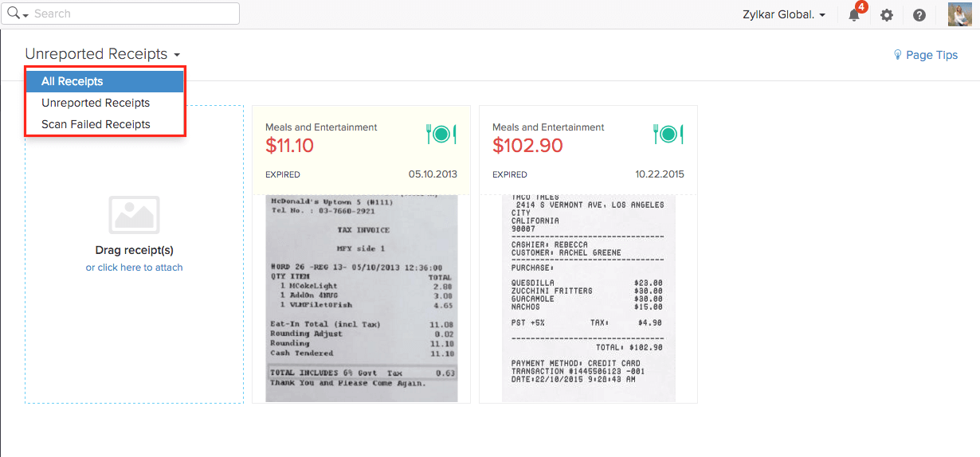Click the 'or click here to attach' link
The width and height of the screenshot is (980, 457).
click(134, 268)
